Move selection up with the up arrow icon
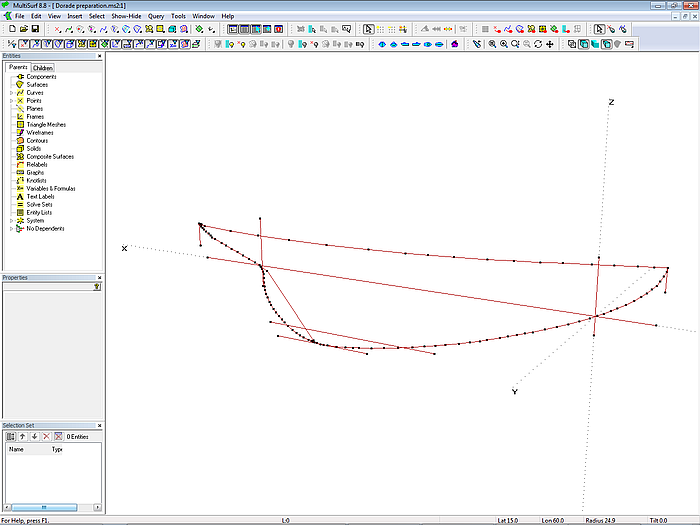This screenshot has height=525, width=700. [23, 436]
